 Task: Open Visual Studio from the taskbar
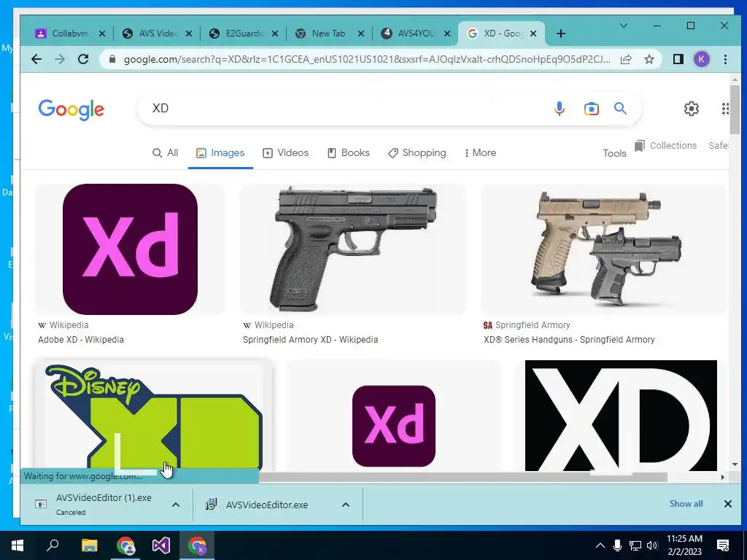[161, 545]
